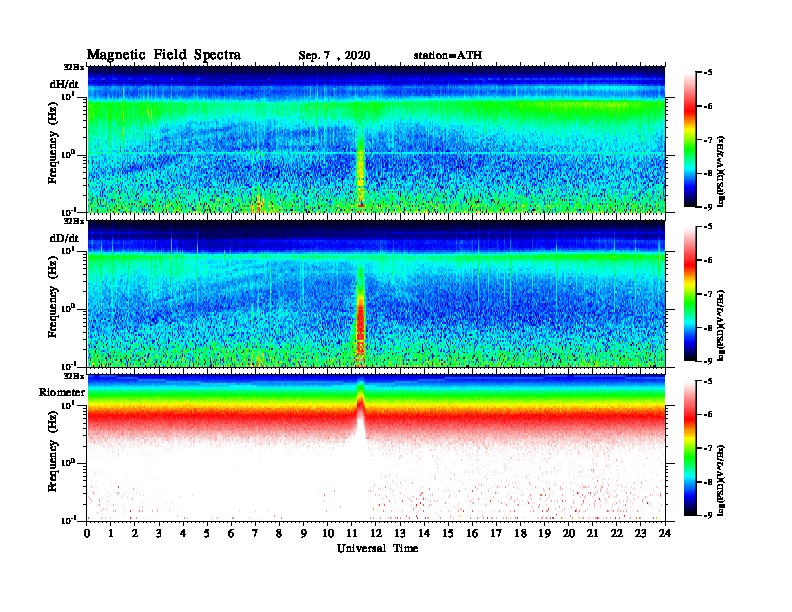The width and height of the screenshot is (792, 612).
Task: Click the '-5' value on dH/dt color scale
Action: coord(708,73)
